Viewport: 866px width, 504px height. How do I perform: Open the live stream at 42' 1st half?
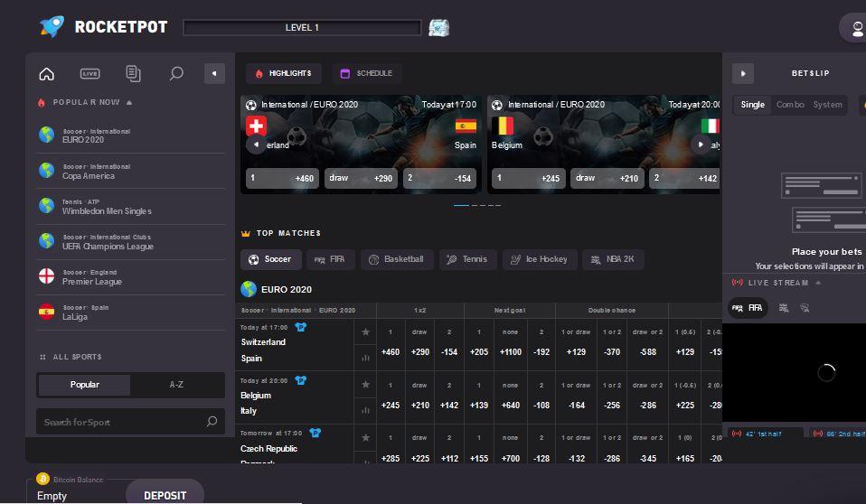tap(765, 434)
